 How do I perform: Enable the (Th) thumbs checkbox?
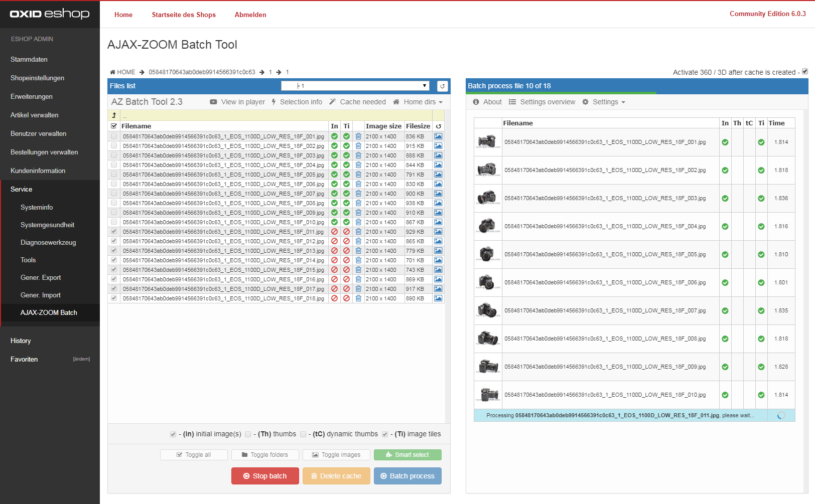pyautogui.click(x=248, y=434)
